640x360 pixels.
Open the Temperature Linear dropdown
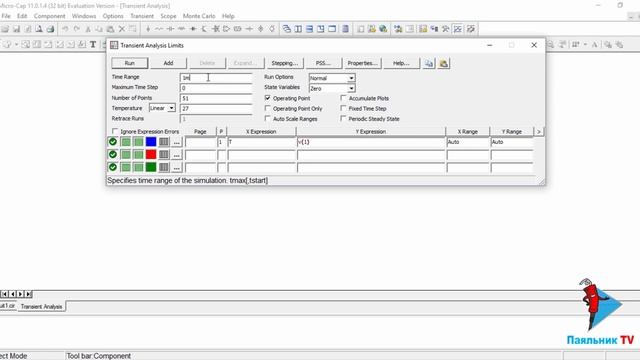[x=172, y=108]
